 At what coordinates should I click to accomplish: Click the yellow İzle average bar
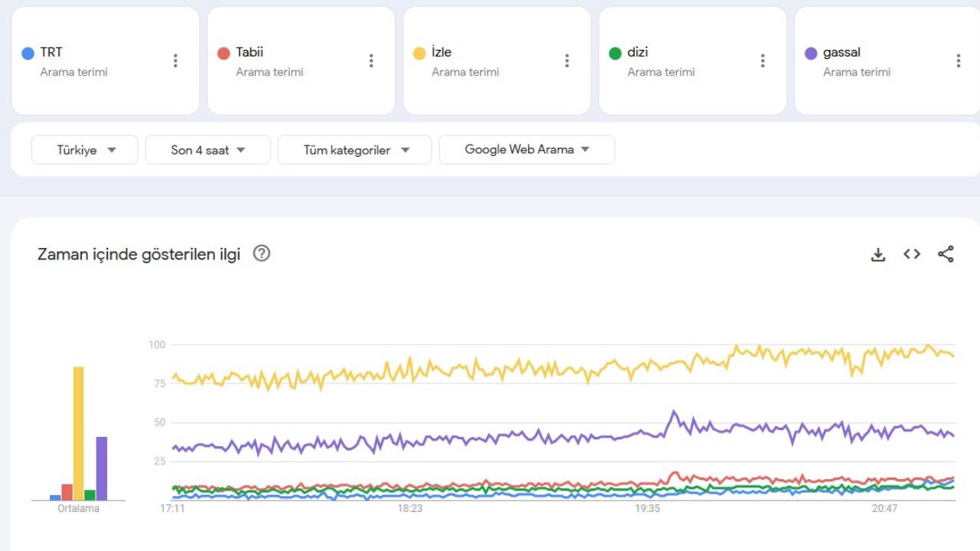[78, 434]
